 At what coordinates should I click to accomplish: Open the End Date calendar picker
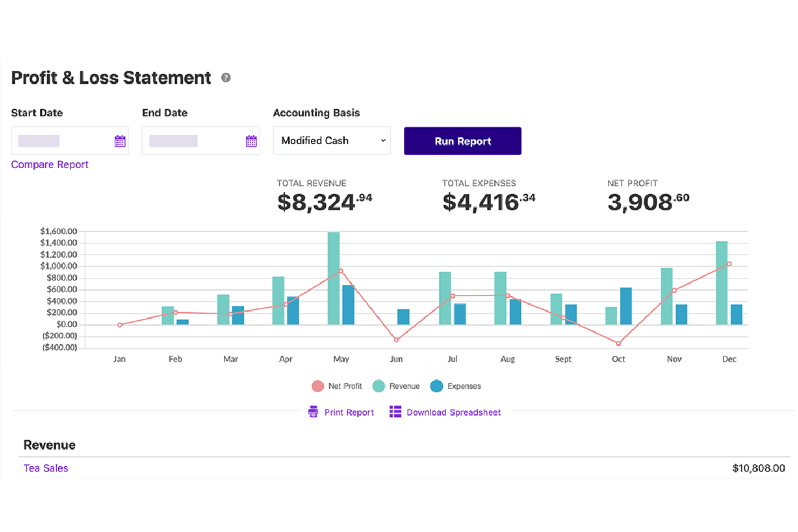(x=251, y=141)
